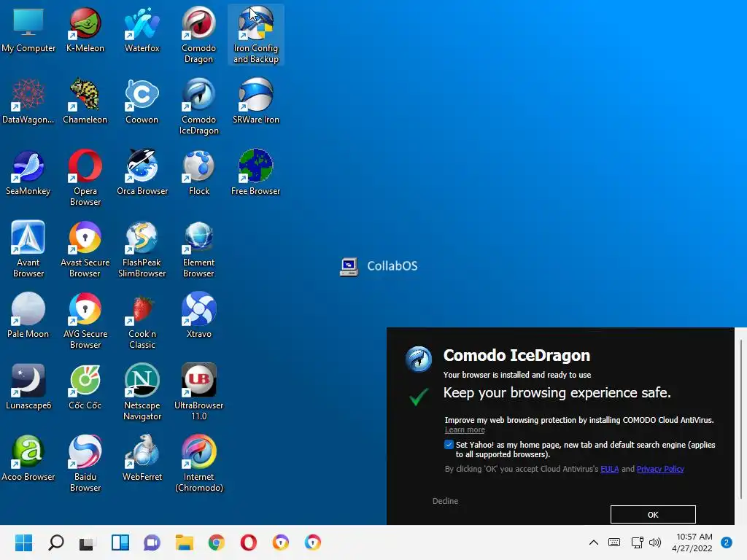Image resolution: width=747 pixels, height=560 pixels.
Task: Select the Lunascape6 shortcut
Action: click(x=28, y=386)
